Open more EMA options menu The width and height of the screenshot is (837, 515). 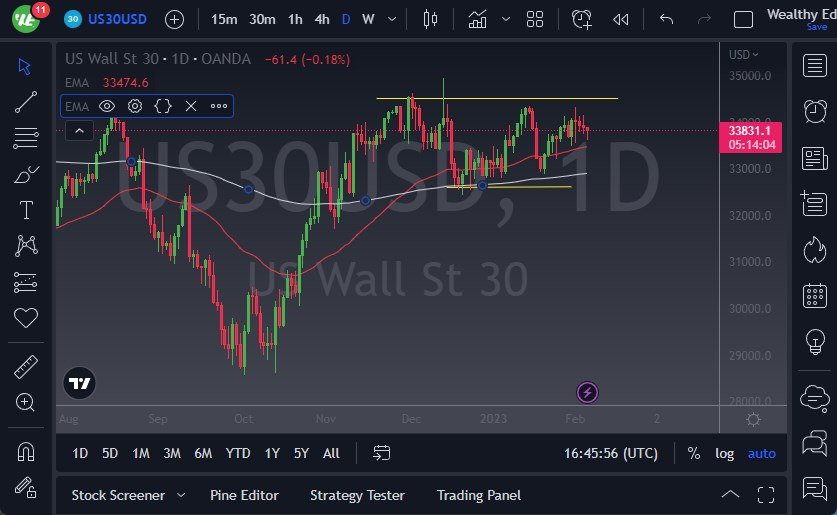coord(219,106)
